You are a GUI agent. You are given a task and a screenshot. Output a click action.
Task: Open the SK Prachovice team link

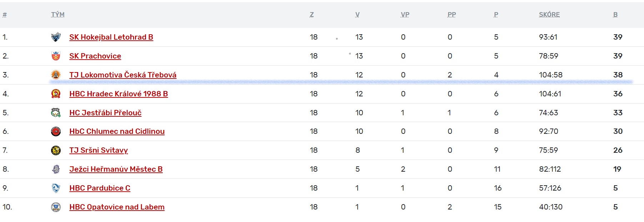tap(95, 56)
